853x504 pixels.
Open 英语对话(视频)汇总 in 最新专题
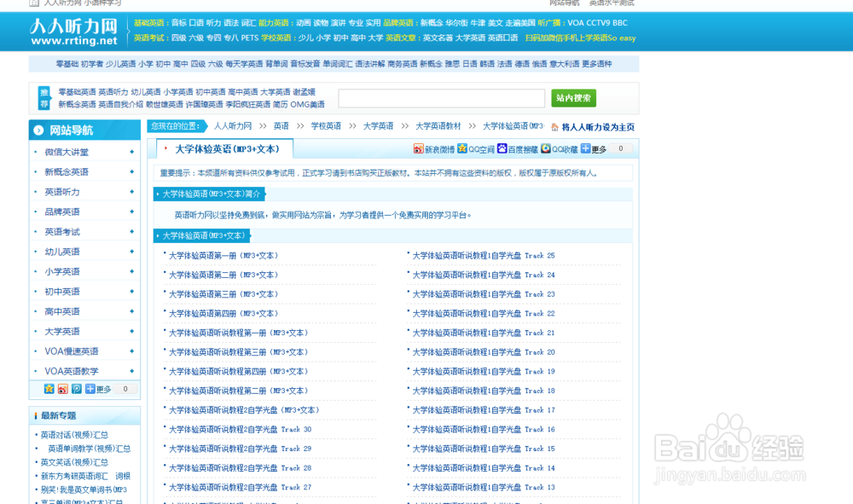point(74,435)
